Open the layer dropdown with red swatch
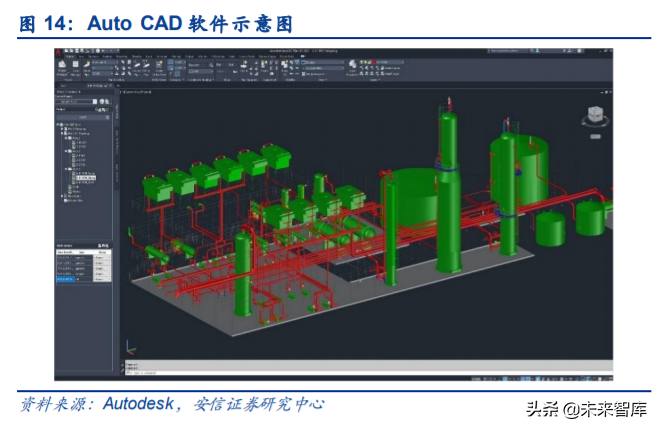659x430 pixels. click(382, 62)
